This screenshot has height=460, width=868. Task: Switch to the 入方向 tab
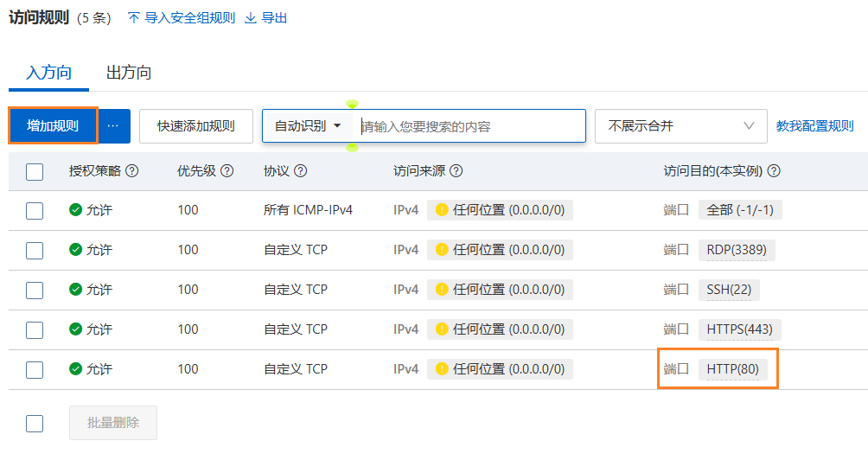coord(48,73)
